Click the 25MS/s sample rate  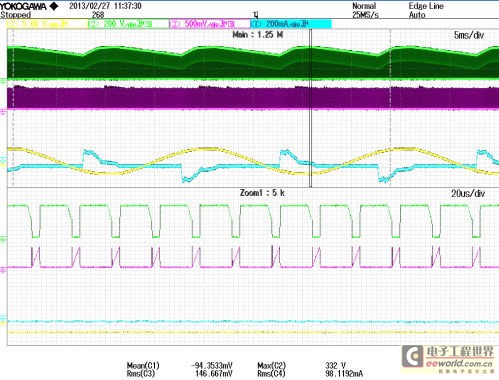click(365, 15)
